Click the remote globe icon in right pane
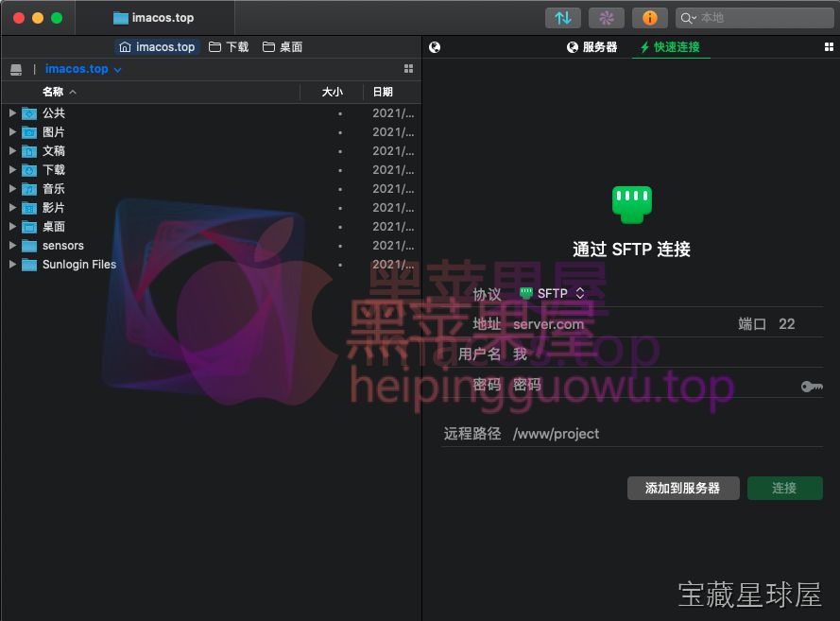This screenshot has width=840, height=621. point(435,47)
